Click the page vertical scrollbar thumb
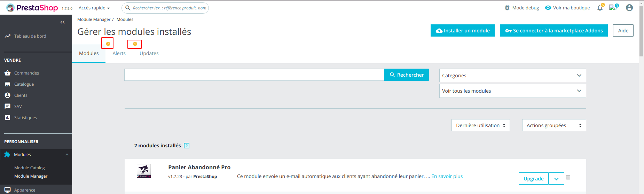Screen dimensions: 644x194 [641, 31]
